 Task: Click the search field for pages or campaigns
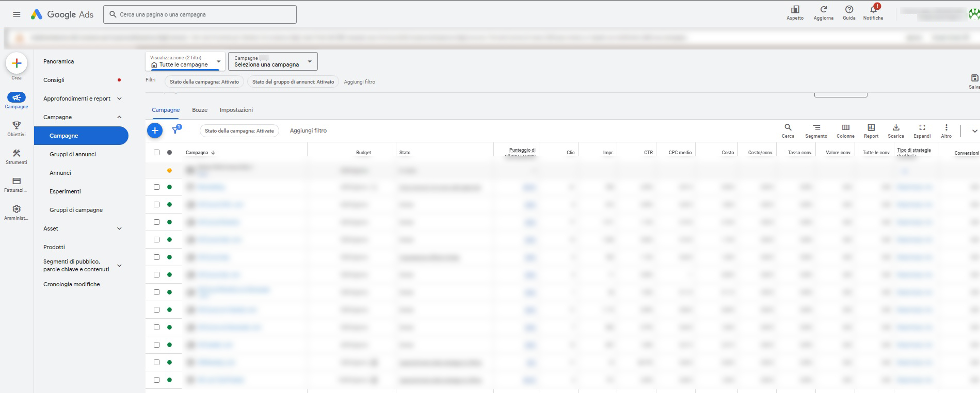coord(200,14)
